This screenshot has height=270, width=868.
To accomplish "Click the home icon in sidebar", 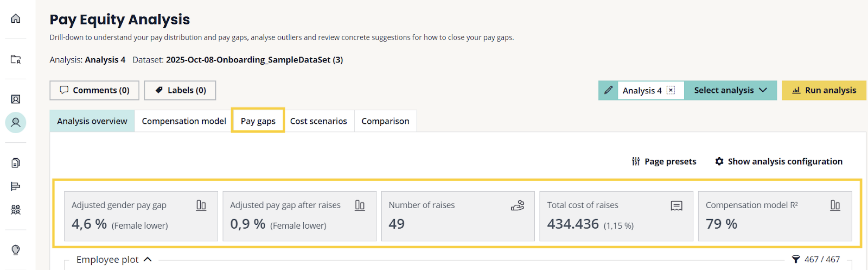I will click(x=15, y=18).
